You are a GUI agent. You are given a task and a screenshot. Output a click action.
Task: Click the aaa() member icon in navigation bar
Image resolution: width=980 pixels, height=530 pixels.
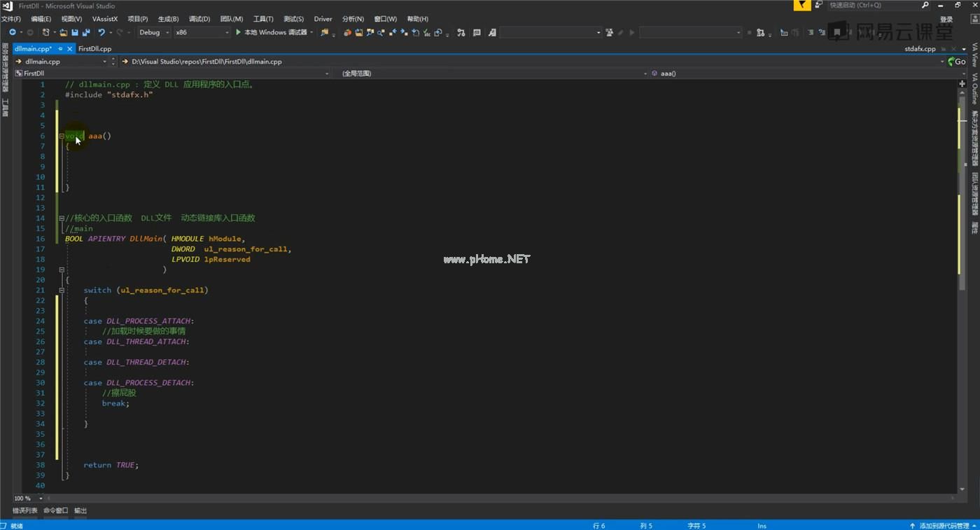coord(654,73)
